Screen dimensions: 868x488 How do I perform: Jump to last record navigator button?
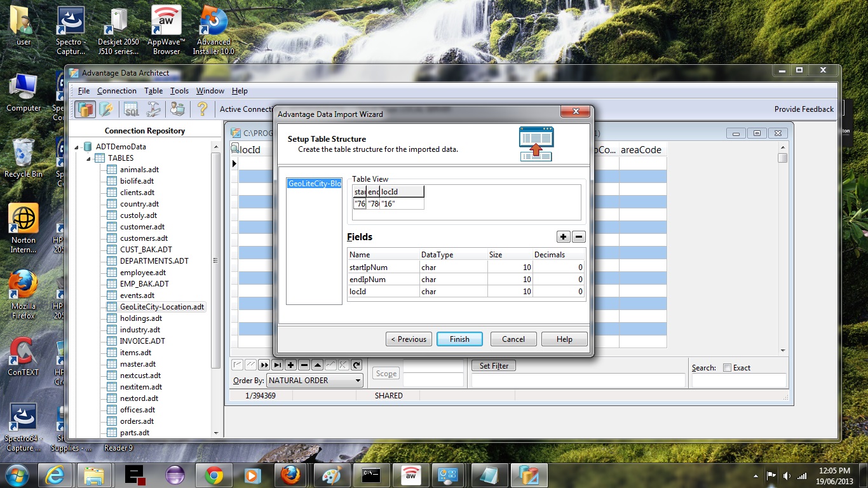[x=277, y=365]
